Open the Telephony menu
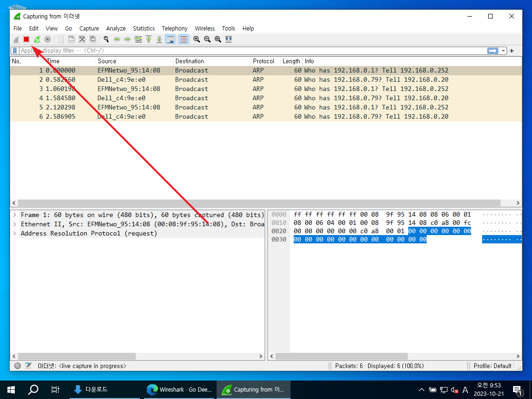532x399 pixels. coord(175,29)
